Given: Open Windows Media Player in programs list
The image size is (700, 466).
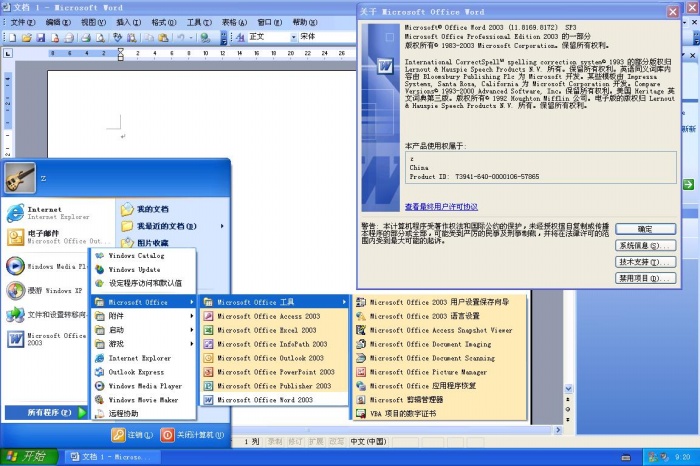Looking at the screenshot, I should (x=145, y=386).
